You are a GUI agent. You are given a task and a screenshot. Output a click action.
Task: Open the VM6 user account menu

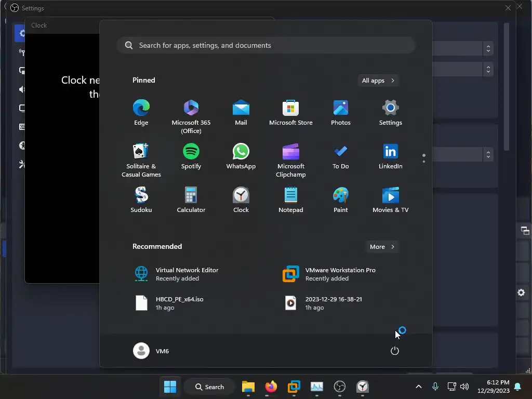point(151,351)
